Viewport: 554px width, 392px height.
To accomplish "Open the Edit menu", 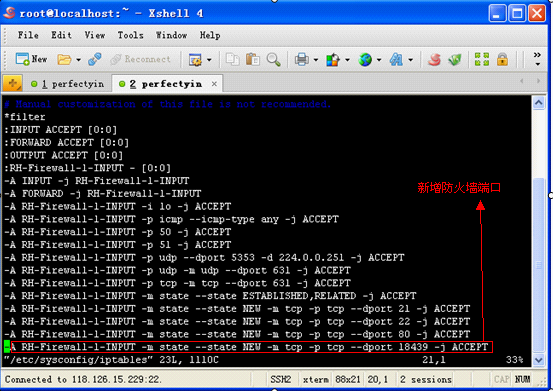I will point(61,35).
